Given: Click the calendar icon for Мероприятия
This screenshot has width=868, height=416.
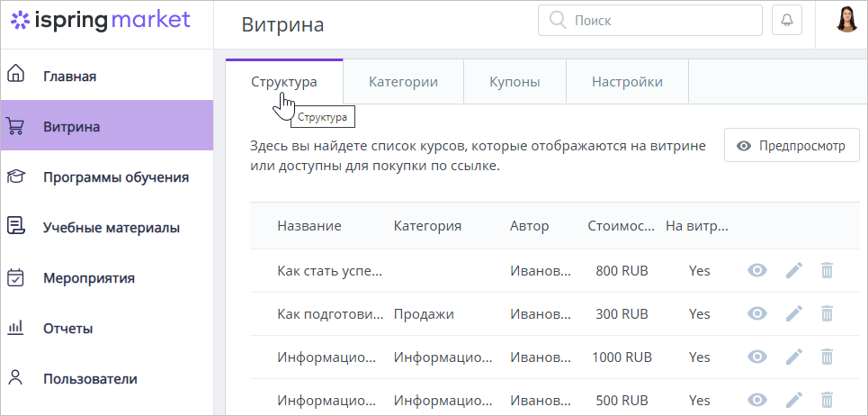Looking at the screenshot, I should pyautogui.click(x=15, y=277).
